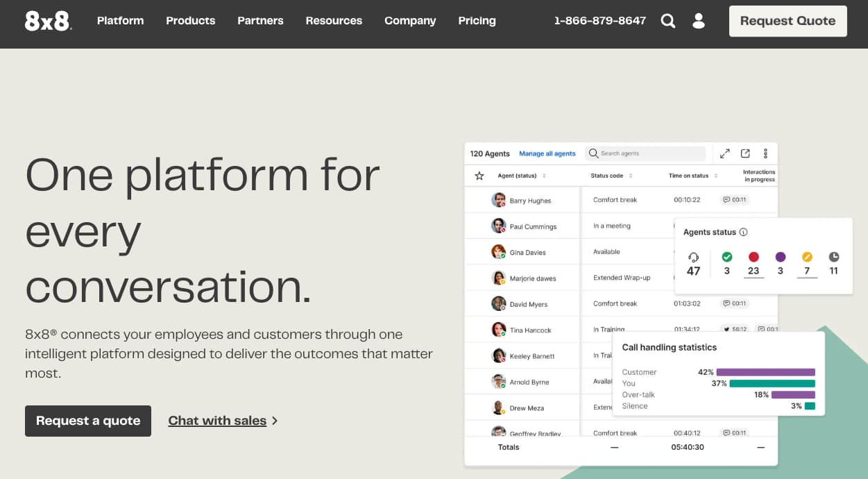The image size is (868, 479).
Task: Click the Request Quote header button
Action: point(788,21)
